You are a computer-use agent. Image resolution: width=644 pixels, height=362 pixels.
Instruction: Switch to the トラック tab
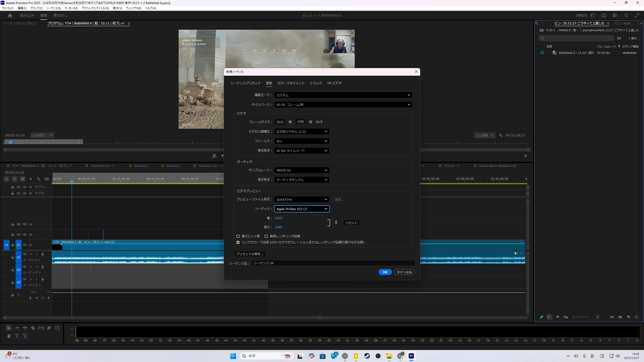[316, 83]
